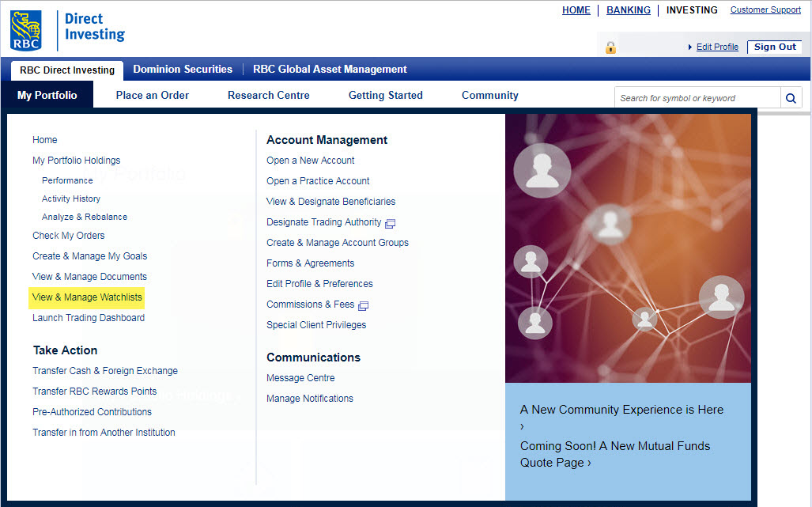This screenshot has height=507, width=812.
Task: Open the Research Centre menu
Action: [268, 95]
